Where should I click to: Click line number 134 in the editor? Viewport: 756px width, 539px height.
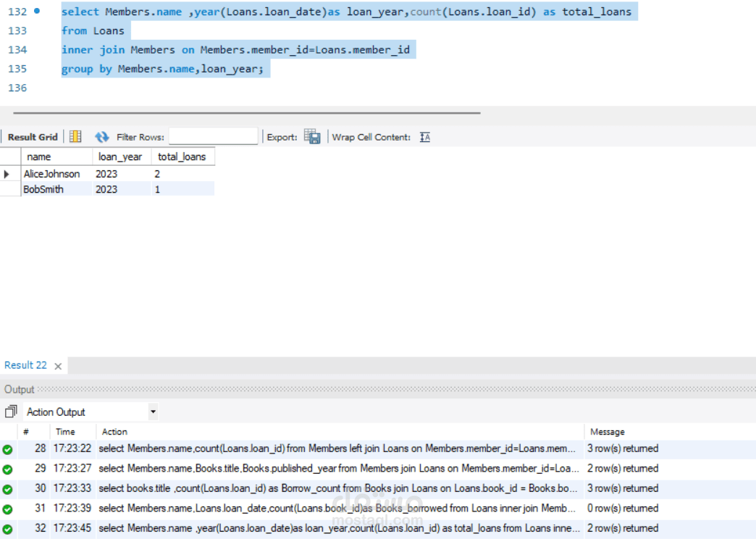point(17,50)
